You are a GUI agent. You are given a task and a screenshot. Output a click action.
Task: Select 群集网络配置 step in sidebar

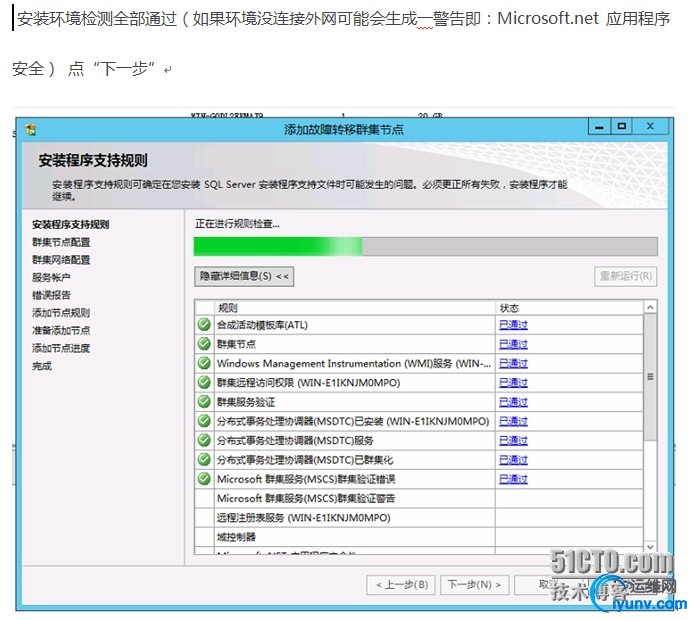pos(61,260)
